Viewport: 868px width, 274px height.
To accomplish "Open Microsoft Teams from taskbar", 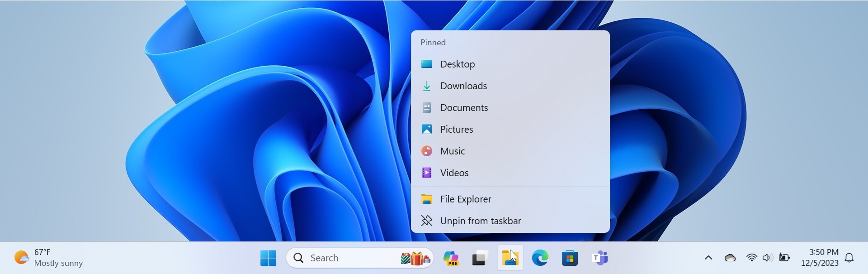I will pos(599,258).
